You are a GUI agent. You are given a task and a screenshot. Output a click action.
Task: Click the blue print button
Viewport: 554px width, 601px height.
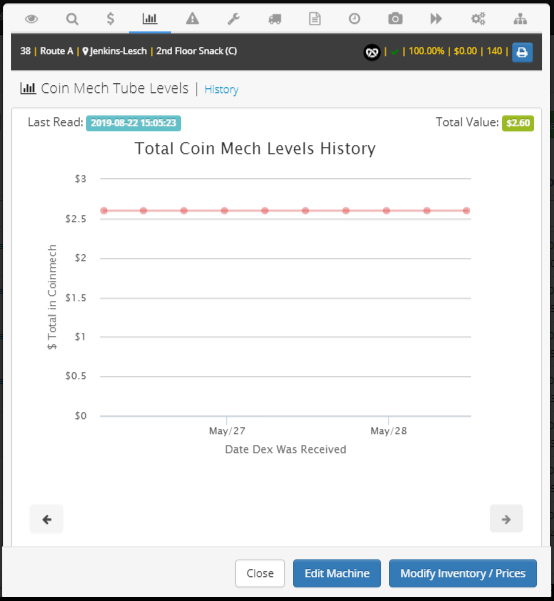(x=522, y=52)
